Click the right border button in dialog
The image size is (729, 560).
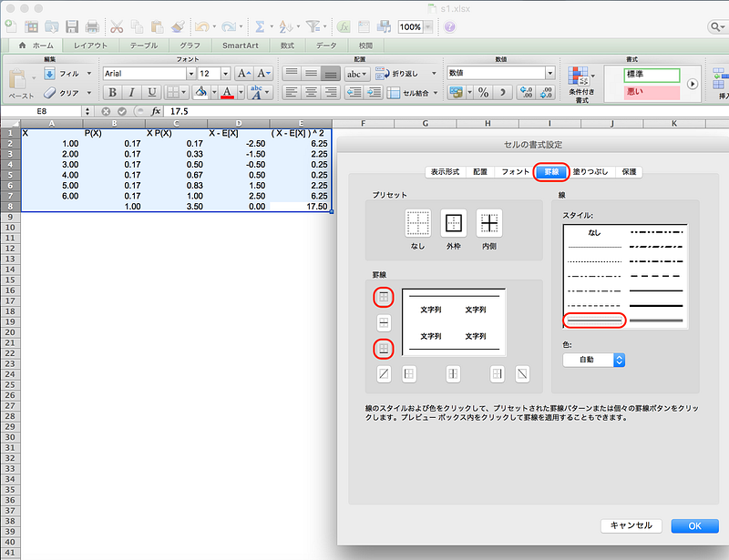pos(497,373)
